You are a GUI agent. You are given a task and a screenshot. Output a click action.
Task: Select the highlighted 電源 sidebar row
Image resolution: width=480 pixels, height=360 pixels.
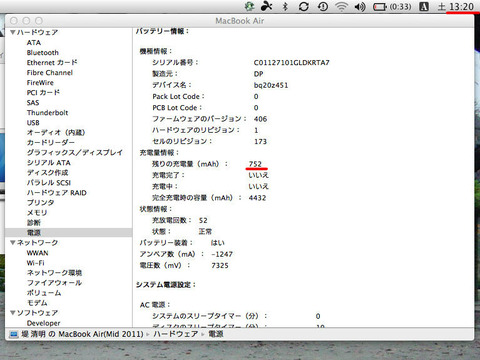[x=69, y=233]
